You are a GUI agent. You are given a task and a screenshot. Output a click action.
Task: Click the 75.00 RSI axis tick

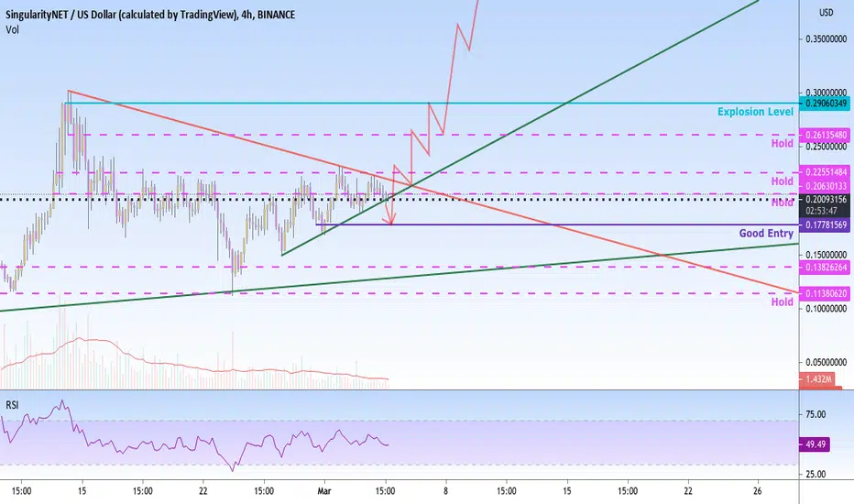[816, 414]
